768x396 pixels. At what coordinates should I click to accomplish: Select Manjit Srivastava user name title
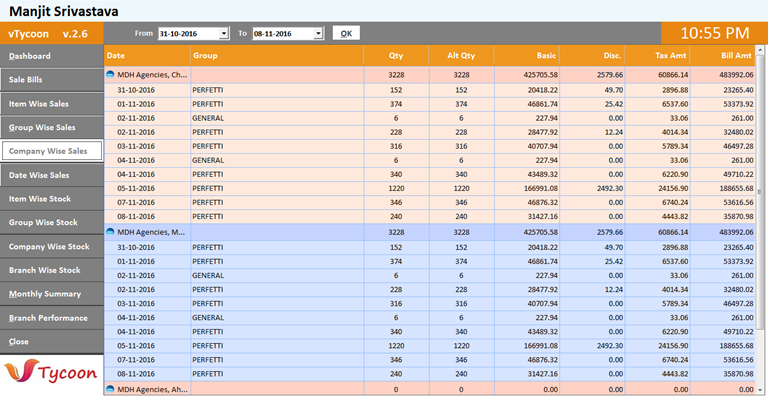tap(64, 11)
